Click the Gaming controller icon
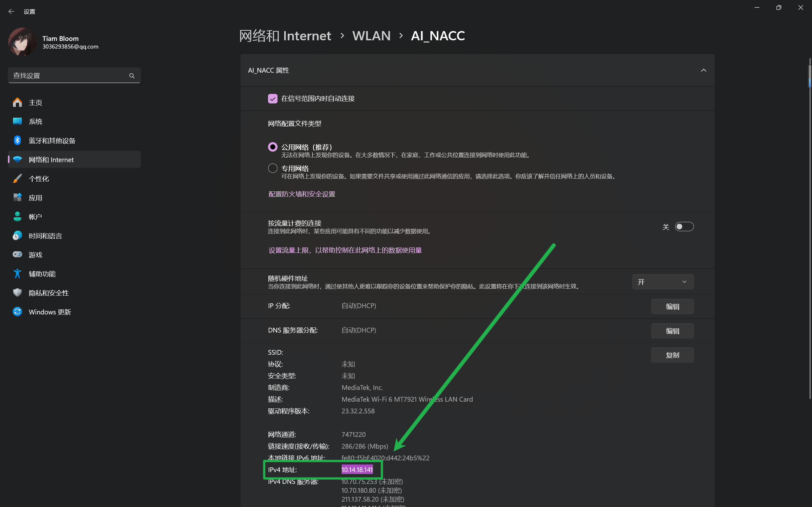This screenshot has height=507, width=812. [x=17, y=255]
